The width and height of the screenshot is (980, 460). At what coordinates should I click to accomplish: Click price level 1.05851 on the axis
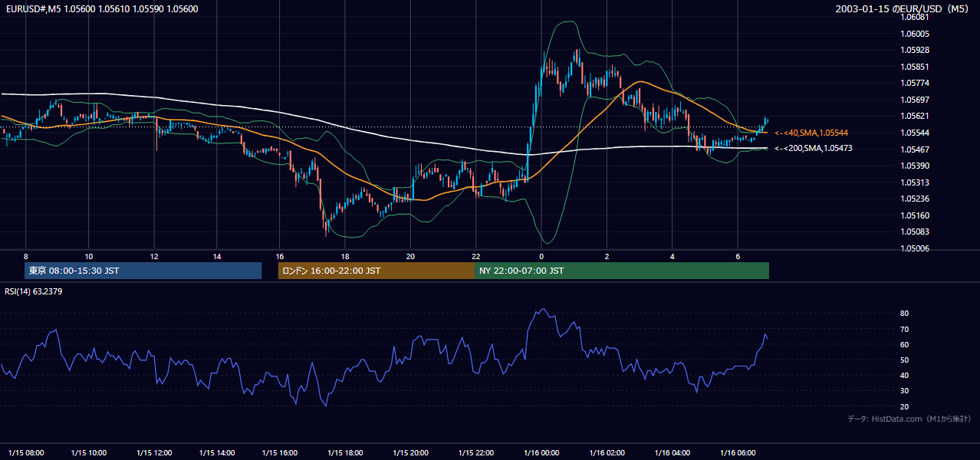coord(916,67)
